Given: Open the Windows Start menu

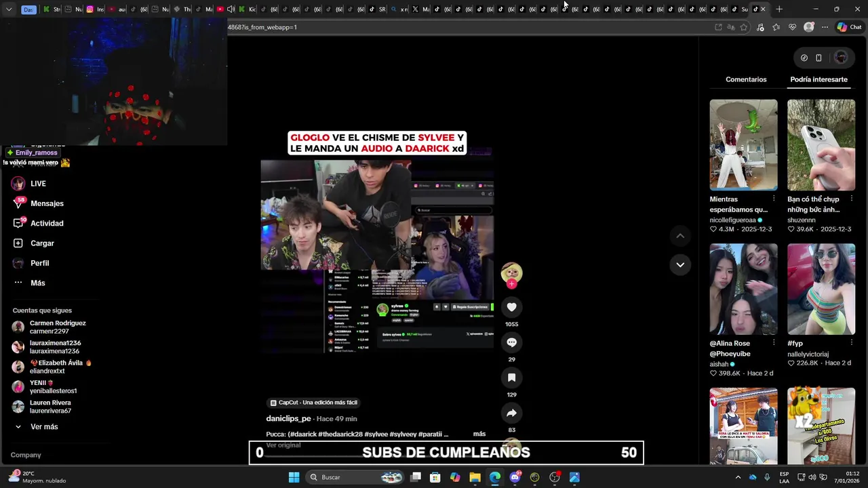Looking at the screenshot, I should click(x=294, y=477).
